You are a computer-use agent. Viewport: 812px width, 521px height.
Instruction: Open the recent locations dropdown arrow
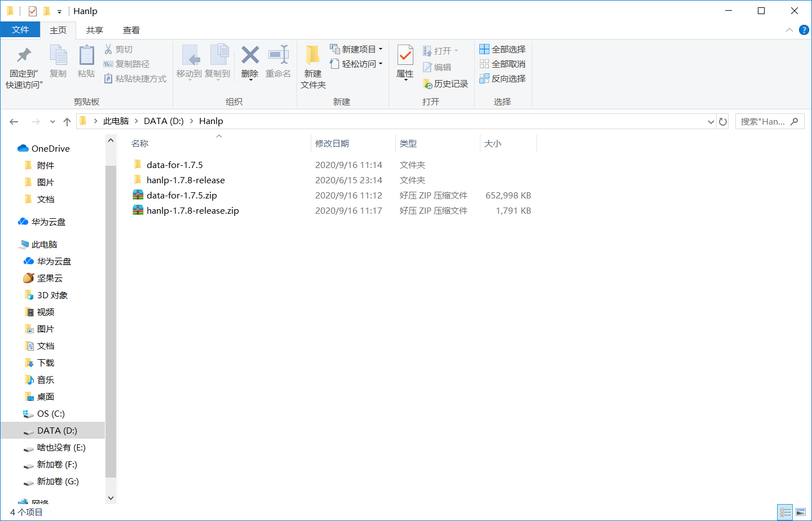(52, 121)
